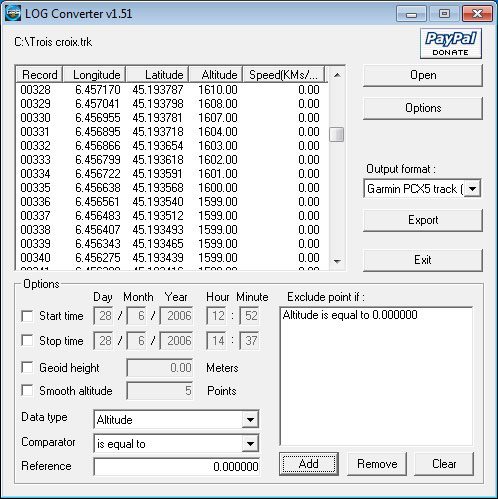Enable the Start time checkbox
The image size is (498, 499).
[27, 316]
